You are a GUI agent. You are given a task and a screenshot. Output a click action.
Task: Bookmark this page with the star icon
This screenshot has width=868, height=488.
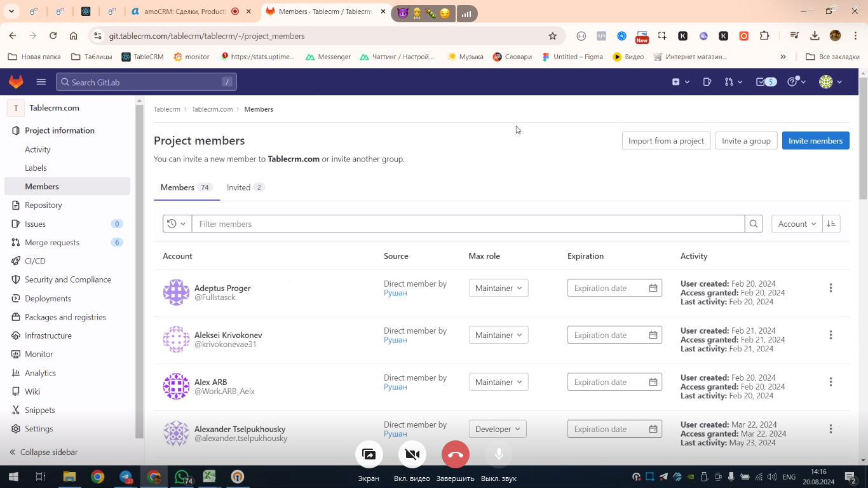[552, 36]
